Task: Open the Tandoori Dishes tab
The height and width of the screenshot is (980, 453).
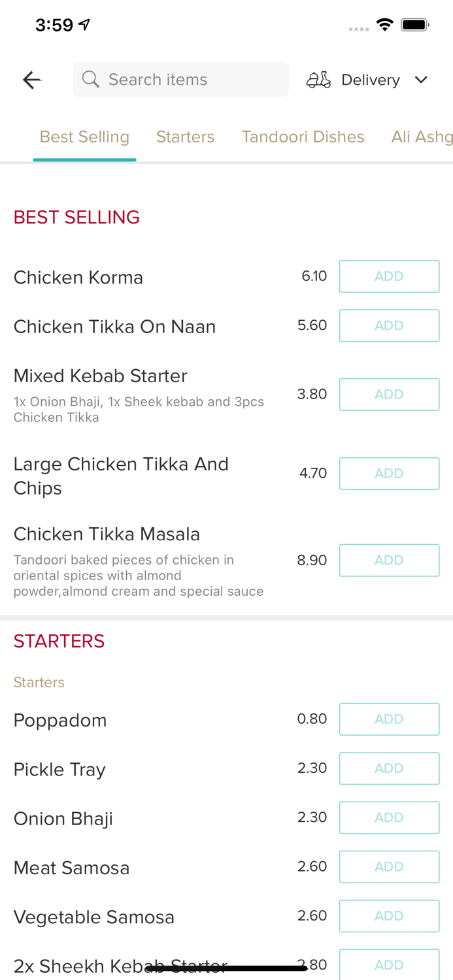Action: (x=303, y=137)
